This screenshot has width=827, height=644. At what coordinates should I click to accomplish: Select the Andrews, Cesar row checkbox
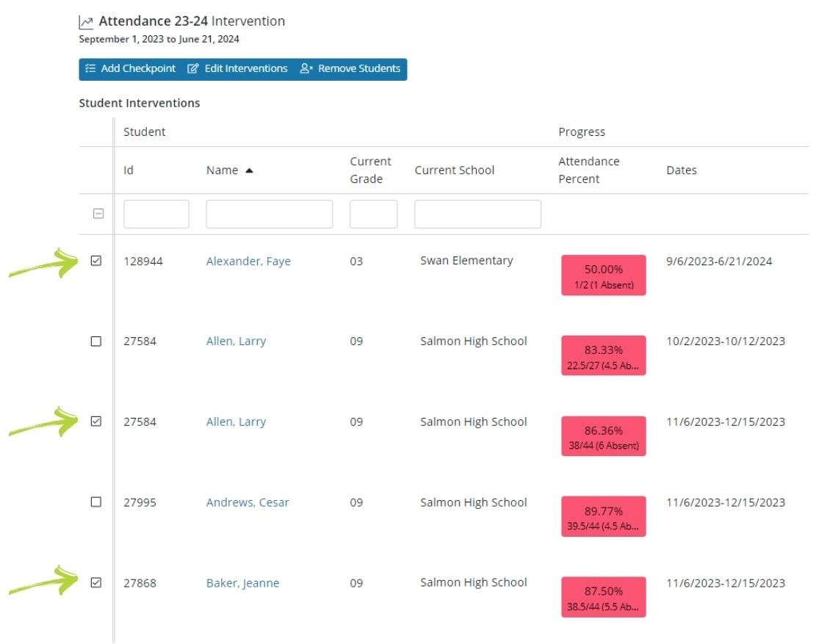(96, 502)
